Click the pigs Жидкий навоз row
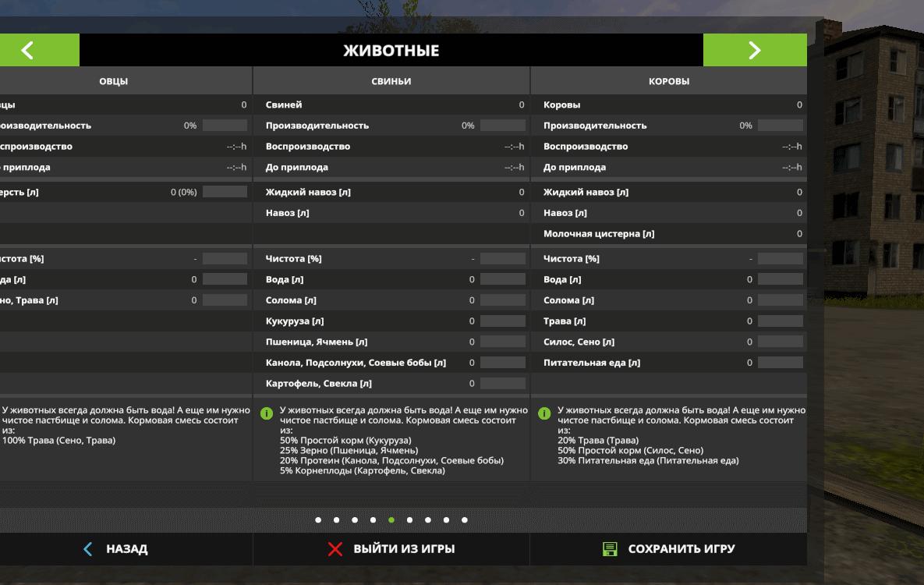924x585 pixels. (391, 192)
